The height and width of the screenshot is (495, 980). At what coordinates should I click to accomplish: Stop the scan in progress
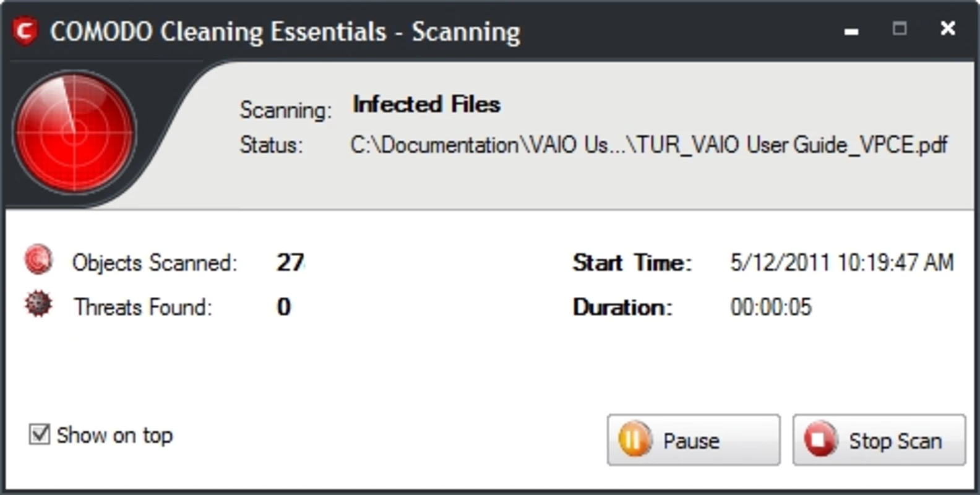879,440
